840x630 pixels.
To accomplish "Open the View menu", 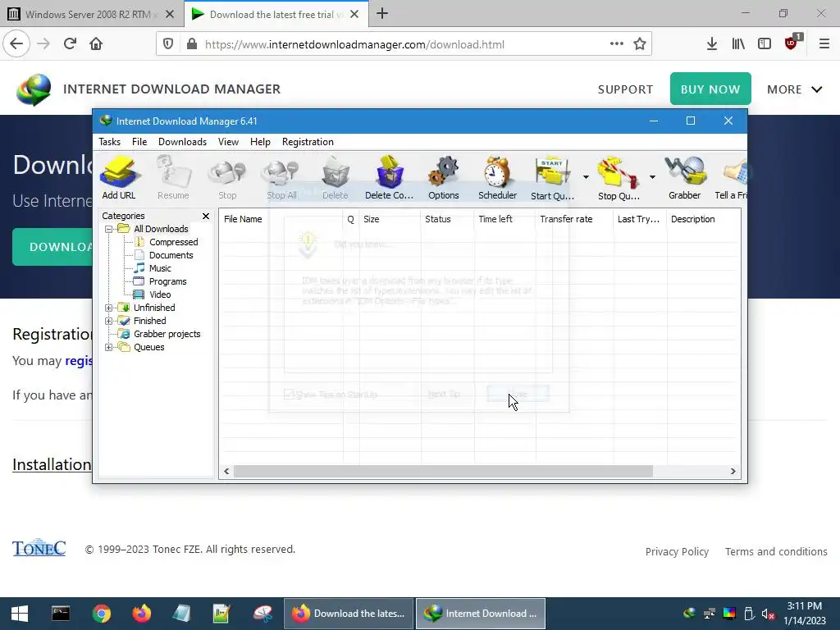I will coord(228,142).
